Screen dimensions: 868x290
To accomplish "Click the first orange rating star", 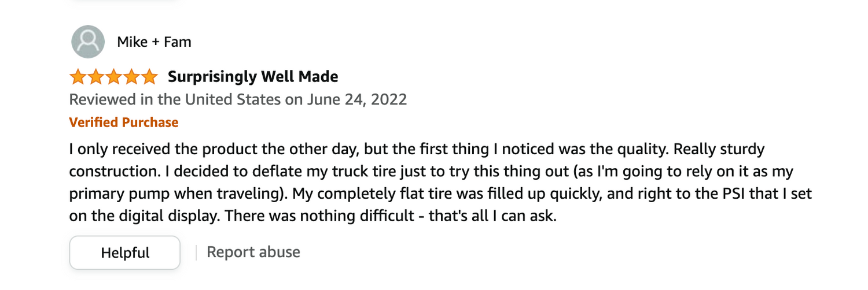I will pyautogui.click(x=77, y=76).
